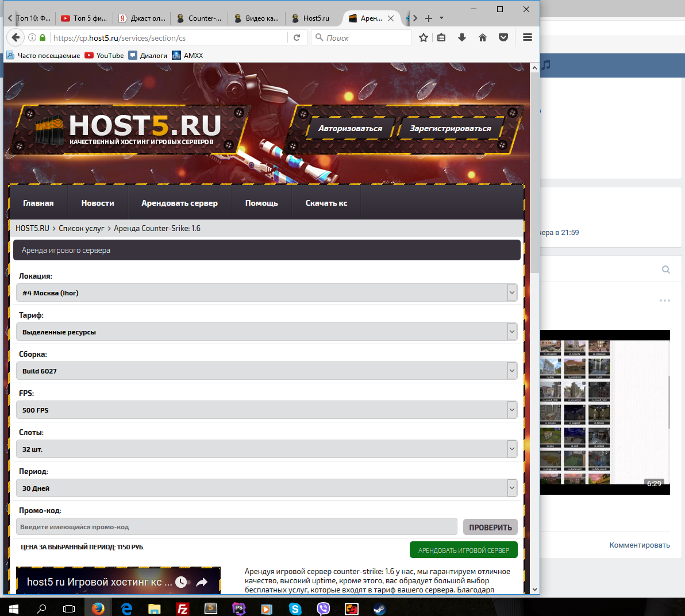
Task: Click the green padlock security icon
Action: pyautogui.click(x=43, y=37)
